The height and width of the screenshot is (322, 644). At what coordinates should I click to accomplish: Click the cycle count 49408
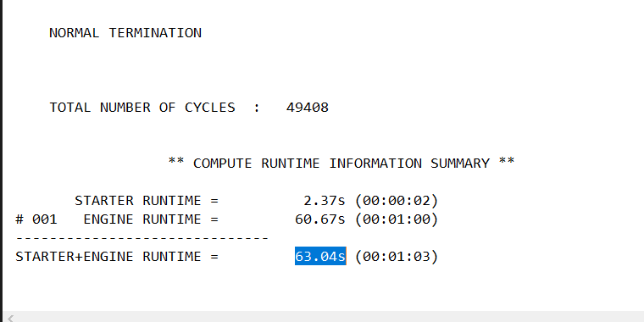(308, 108)
